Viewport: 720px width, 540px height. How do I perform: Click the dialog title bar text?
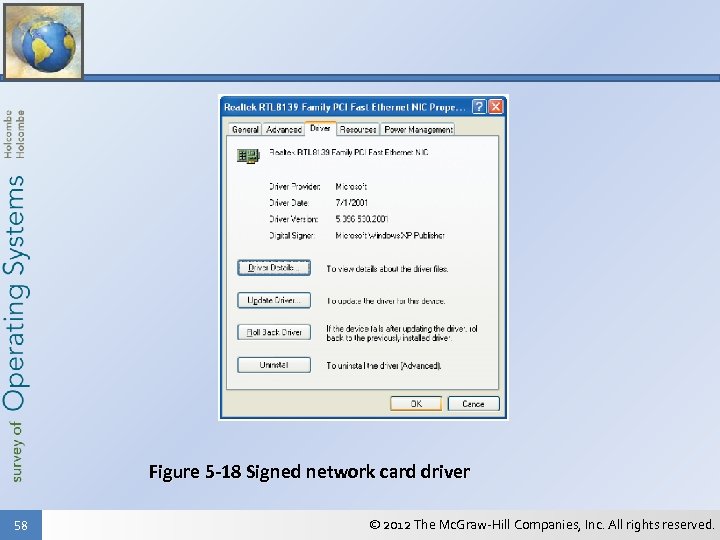pyautogui.click(x=344, y=107)
